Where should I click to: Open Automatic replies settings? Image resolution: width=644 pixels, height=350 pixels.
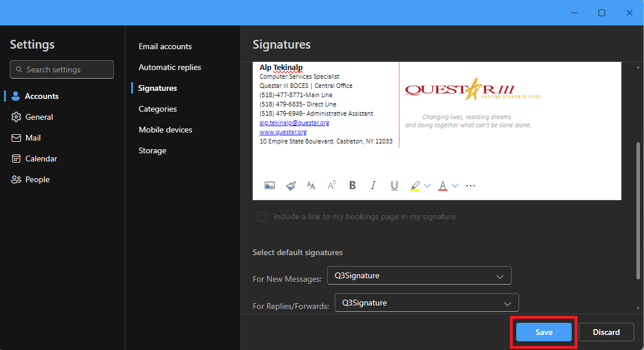169,67
